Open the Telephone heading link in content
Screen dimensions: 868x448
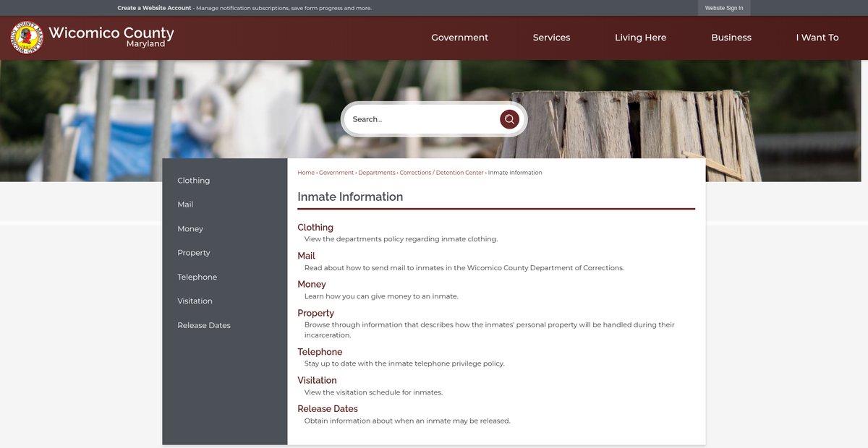320,352
